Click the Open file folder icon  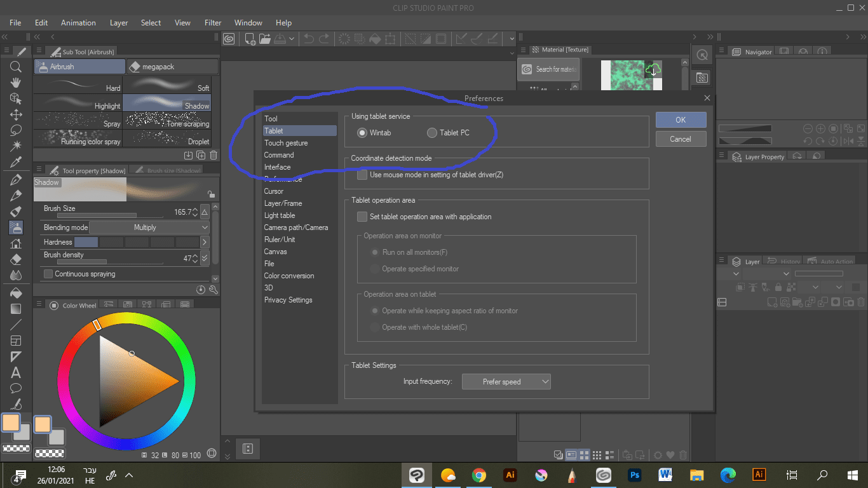[x=265, y=39]
